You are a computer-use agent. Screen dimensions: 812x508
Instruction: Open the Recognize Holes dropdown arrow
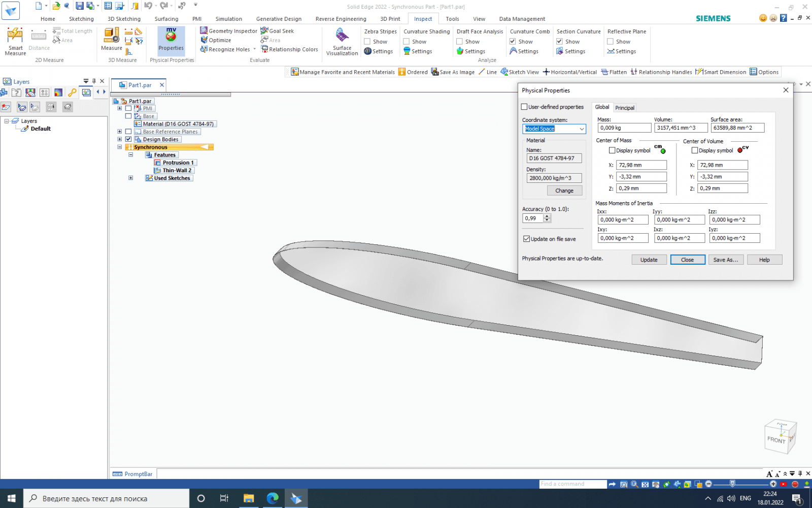255,49
